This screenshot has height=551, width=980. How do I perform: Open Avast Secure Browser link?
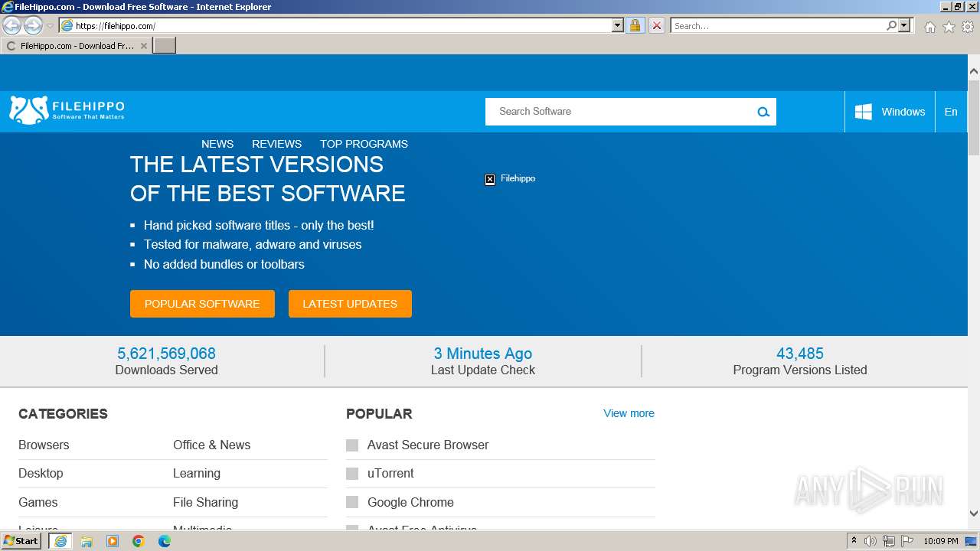tap(428, 445)
